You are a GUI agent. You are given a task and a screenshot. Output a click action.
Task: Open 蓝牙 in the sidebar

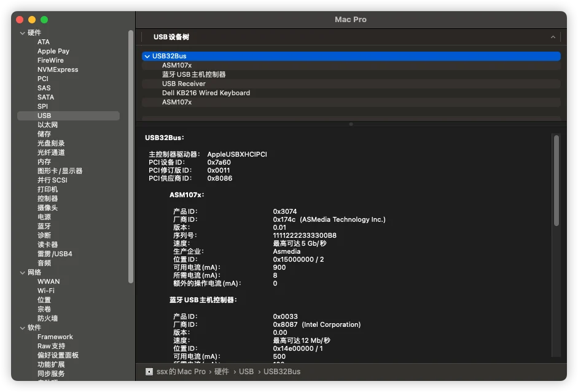click(44, 227)
